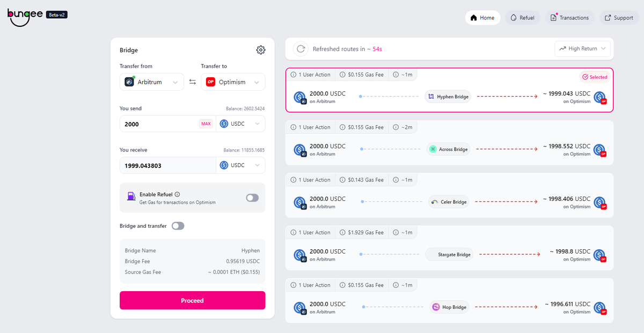Open the Transfer to Optimism dropdown

click(233, 82)
